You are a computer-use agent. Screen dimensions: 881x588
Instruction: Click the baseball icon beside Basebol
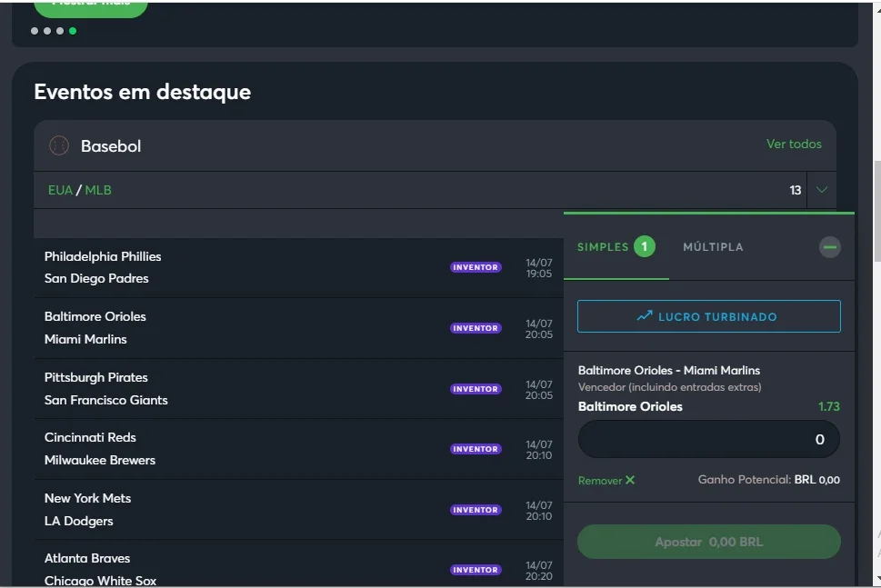pyautogui.click(x=59, y=145)
